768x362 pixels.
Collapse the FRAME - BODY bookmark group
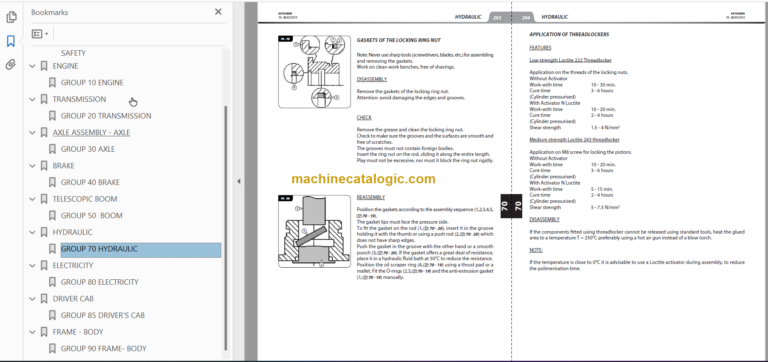tap(33, 332)
